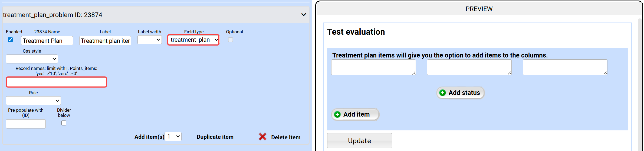The width and height of the screenshot is (644, 151).
Task: Collapse the treatment_plan_problem section chevron
Action: point(304,15)
